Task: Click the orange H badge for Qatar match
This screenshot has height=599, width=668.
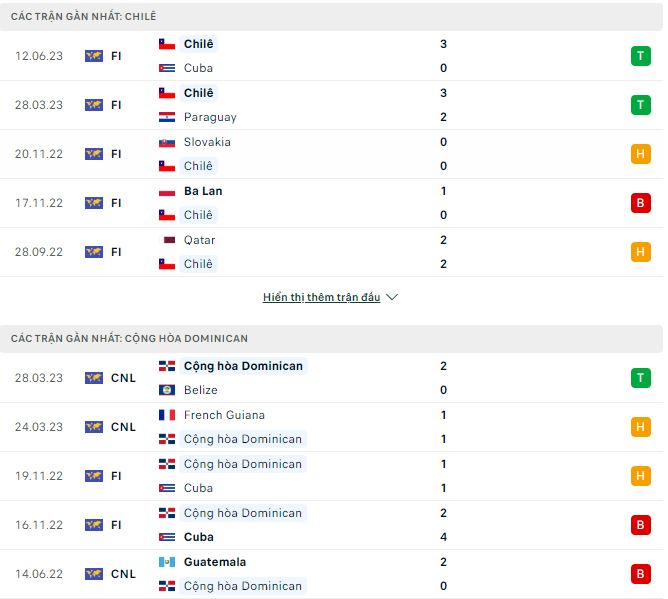Action: [640, 252]
